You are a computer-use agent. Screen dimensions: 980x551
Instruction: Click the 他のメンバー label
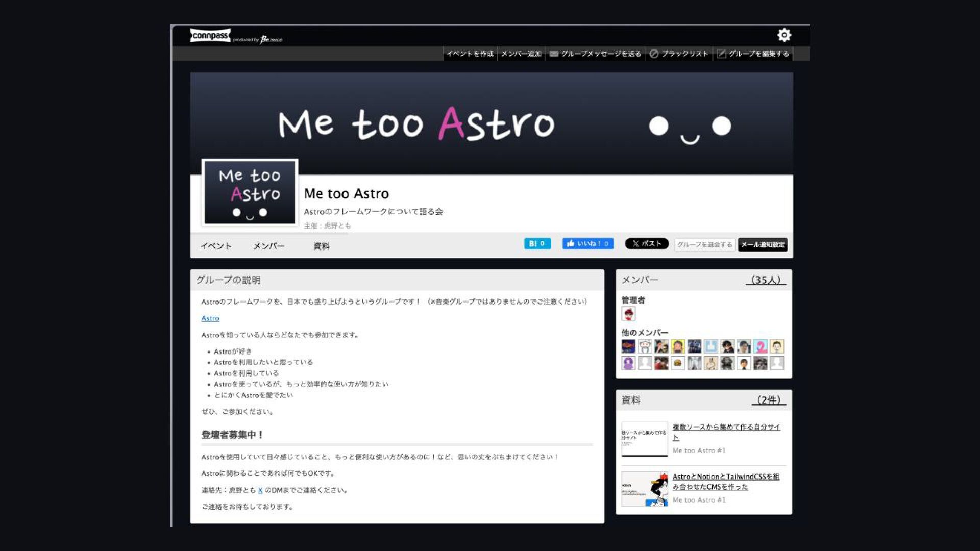coord(645,333)
